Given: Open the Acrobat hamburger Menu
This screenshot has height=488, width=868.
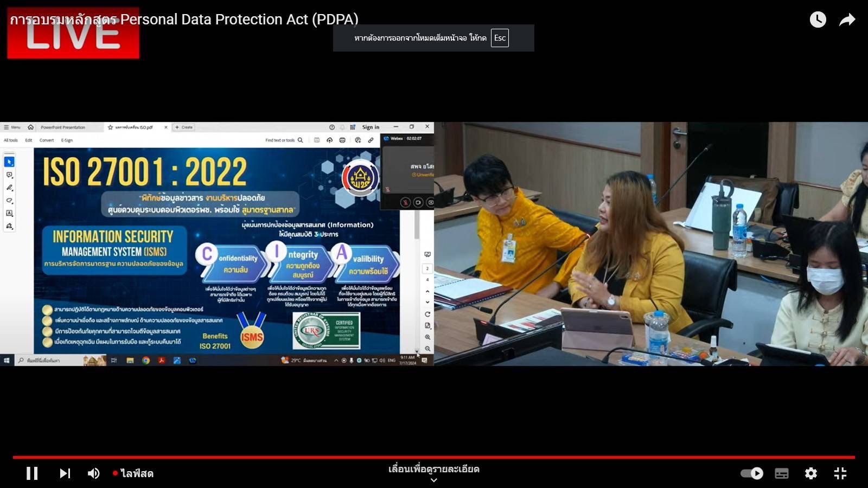Looking at the screenshot, I should 12,127.
